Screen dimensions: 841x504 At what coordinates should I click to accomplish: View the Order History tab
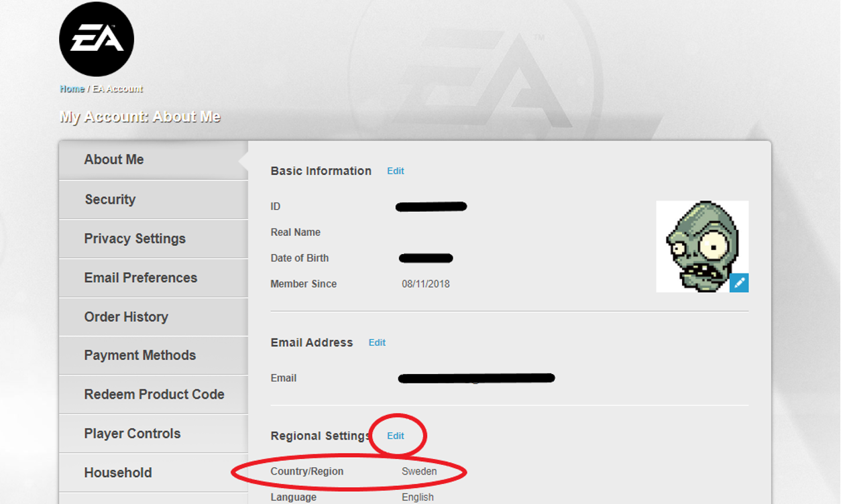[x=126, y=317]
